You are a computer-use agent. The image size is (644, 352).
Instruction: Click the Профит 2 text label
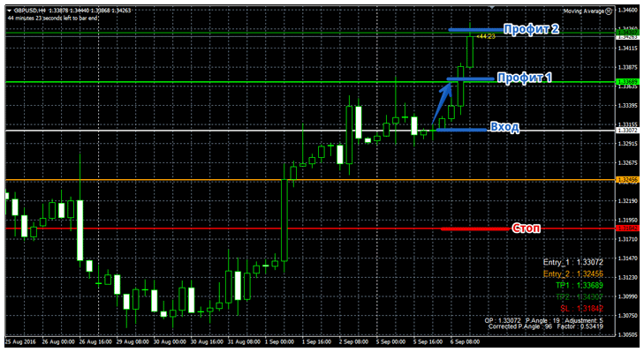pyautogui.click(x=531, y=29)
